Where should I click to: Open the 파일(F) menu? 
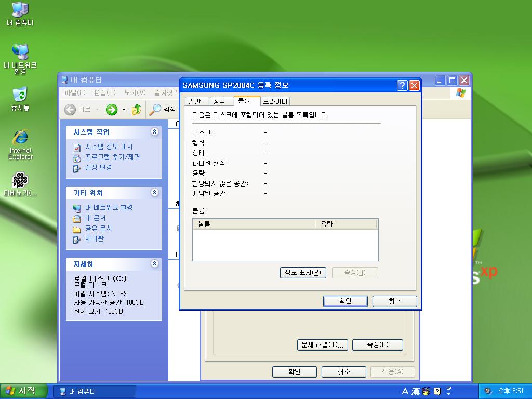tap(75, 92)
